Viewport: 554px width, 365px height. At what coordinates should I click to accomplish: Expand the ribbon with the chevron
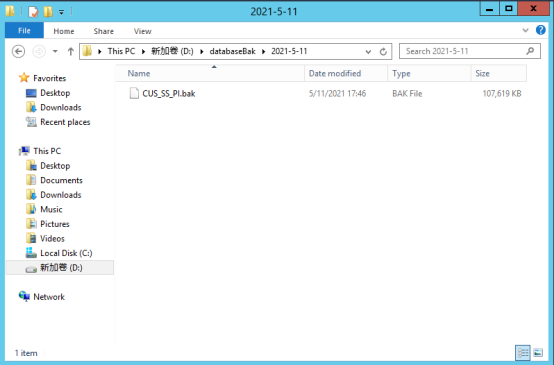click(525, 30)
